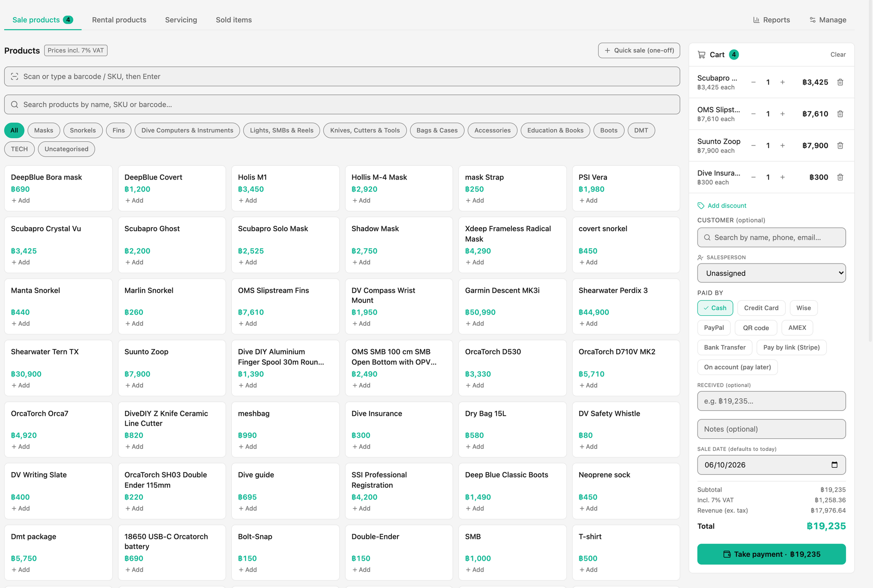Click barcode scan field
This screenshot has height=588, width=873.
pyautogui.click(x=342, y=76)
